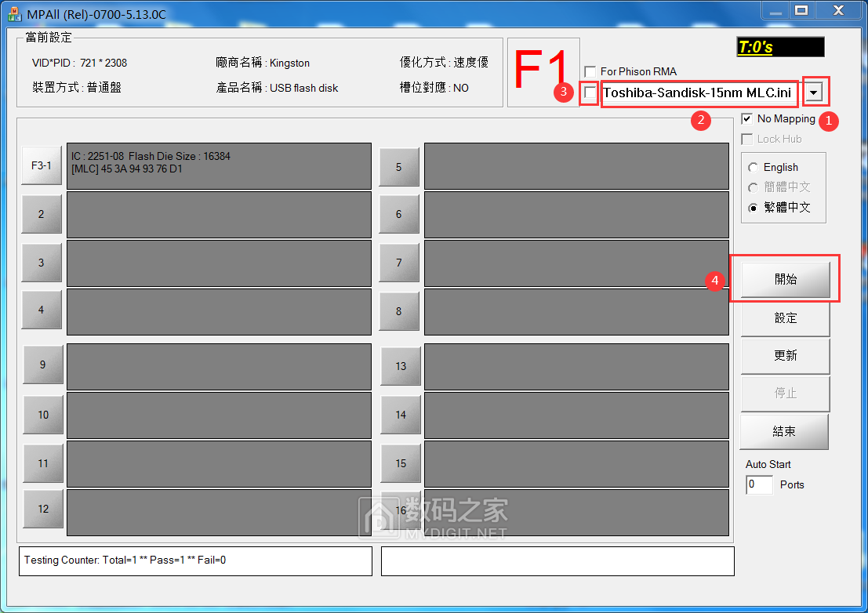Image resolution: width=868 pixels, height=613 pixels.
Task: Open the ini file dropdown arrow
Action: click(813, 92)
